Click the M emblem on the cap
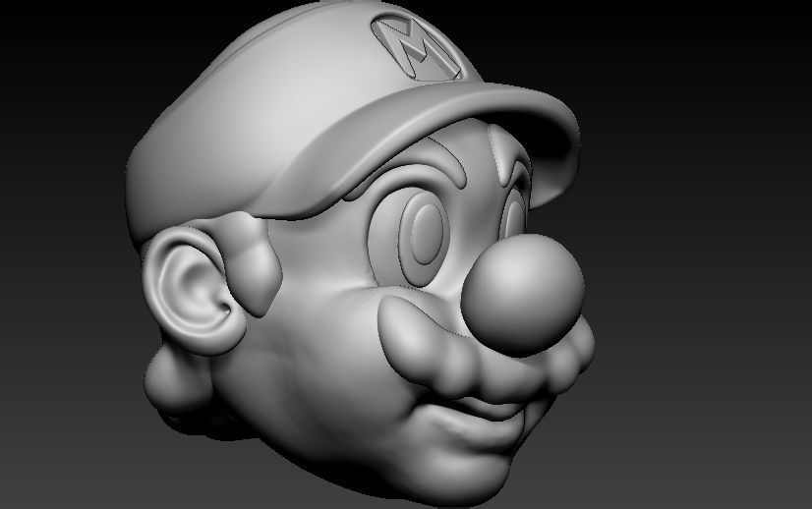The width and height of the screenshot is (812, 509). 417,47
